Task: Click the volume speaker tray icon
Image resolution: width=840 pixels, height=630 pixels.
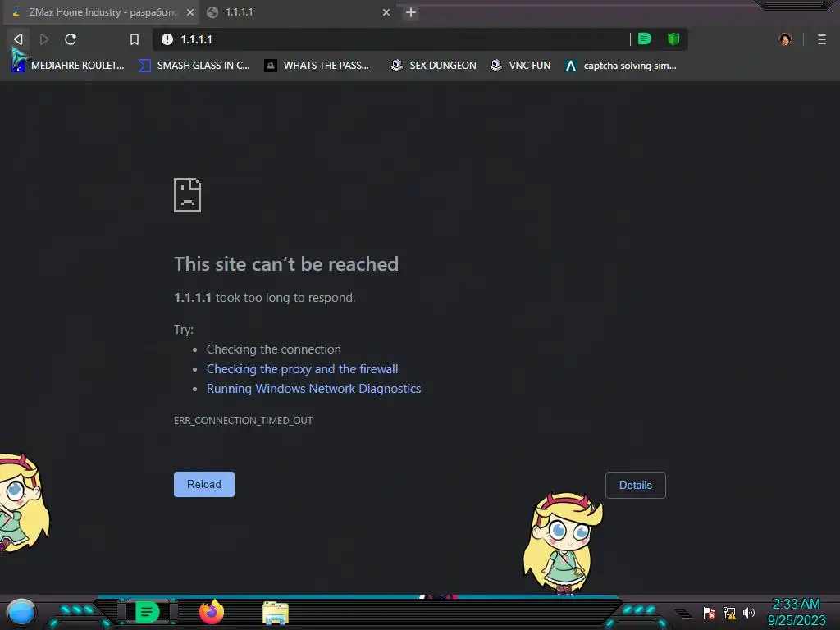Action: point(749,613)
